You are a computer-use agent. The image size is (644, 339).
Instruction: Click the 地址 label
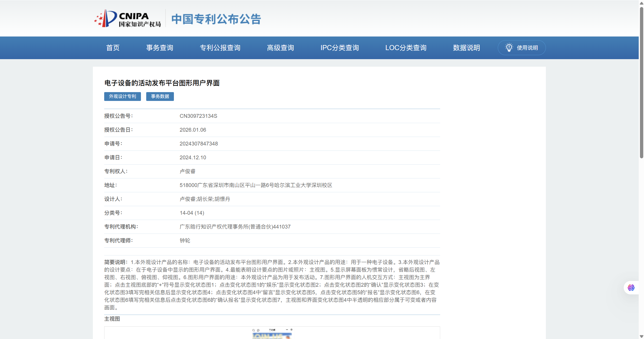111,185
